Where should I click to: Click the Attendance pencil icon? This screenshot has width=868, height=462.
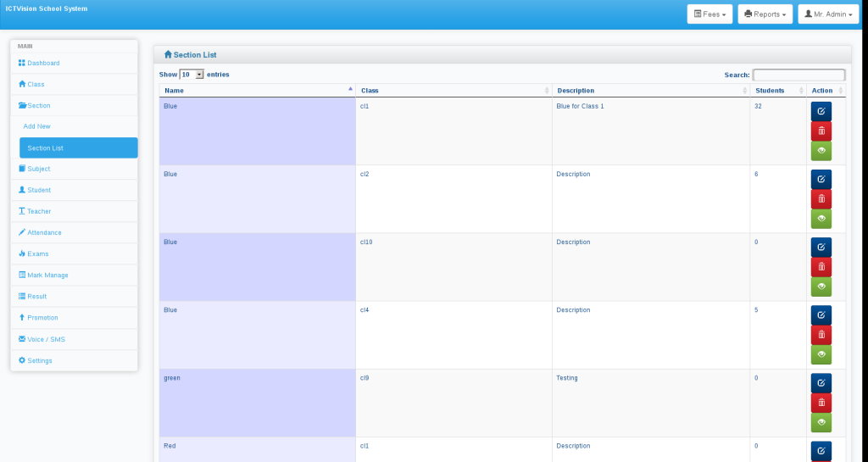(x=21, y=232)
